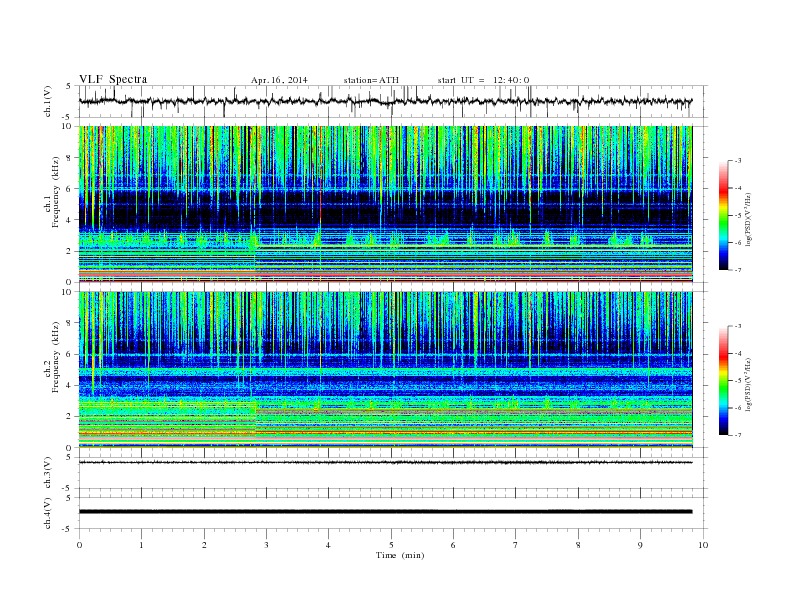Click the "-7" label on upper color bar

(738, 270)
